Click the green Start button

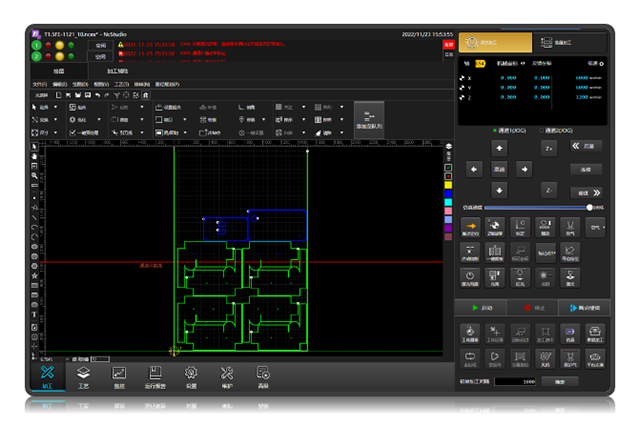[x=481, y=308]
